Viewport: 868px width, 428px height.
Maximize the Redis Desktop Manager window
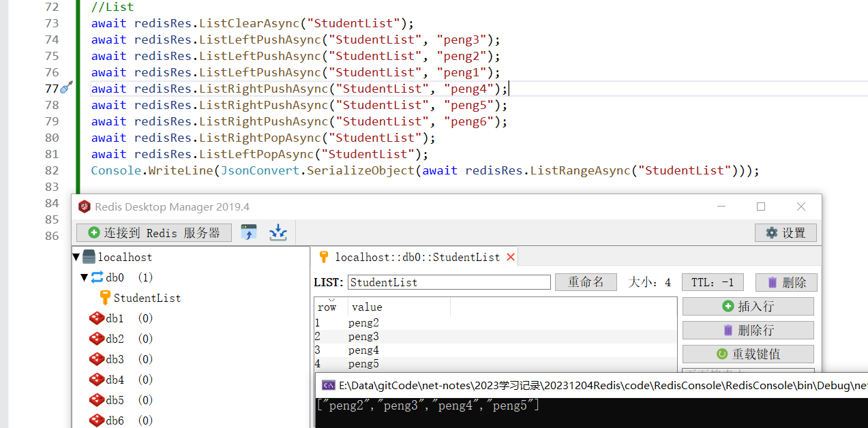tap(761, 207)
